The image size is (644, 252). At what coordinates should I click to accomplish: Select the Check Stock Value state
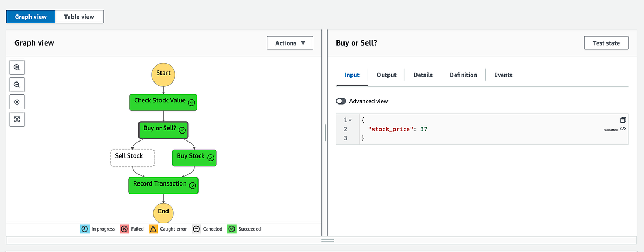point(164,101)
